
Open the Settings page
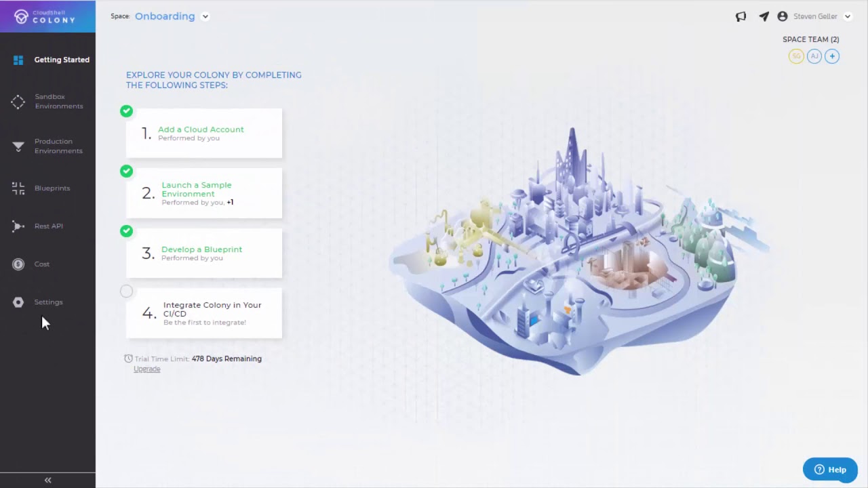(47, 302)
